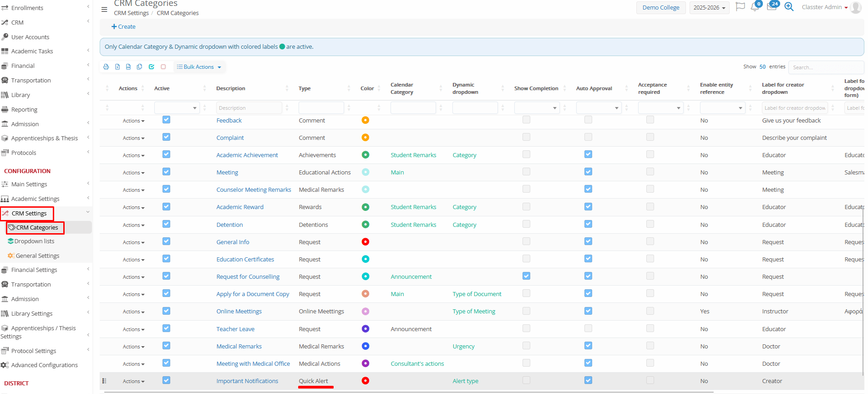Click the print icon in the table toolbar
This screenshot has width=868, height=394.
106,67
